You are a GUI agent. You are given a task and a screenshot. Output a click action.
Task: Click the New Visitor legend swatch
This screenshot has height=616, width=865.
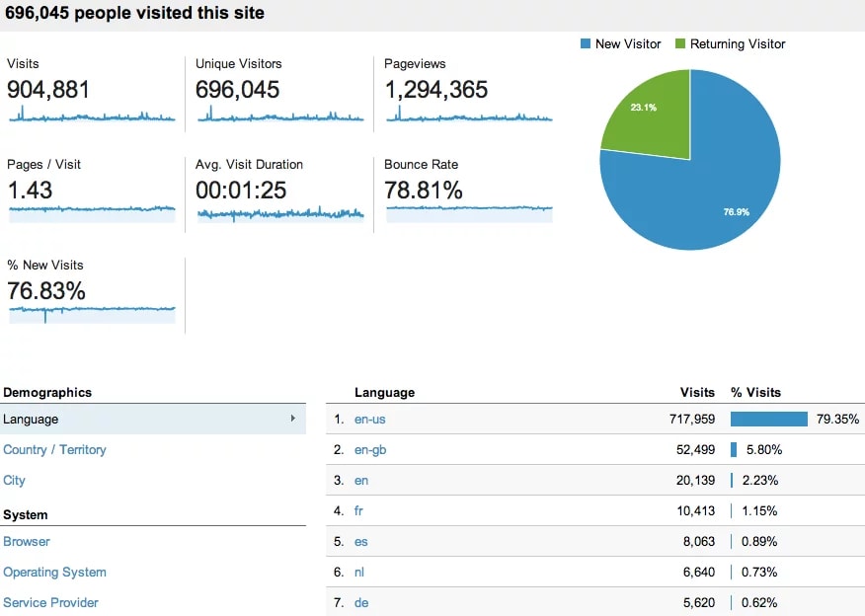(583, 43)
